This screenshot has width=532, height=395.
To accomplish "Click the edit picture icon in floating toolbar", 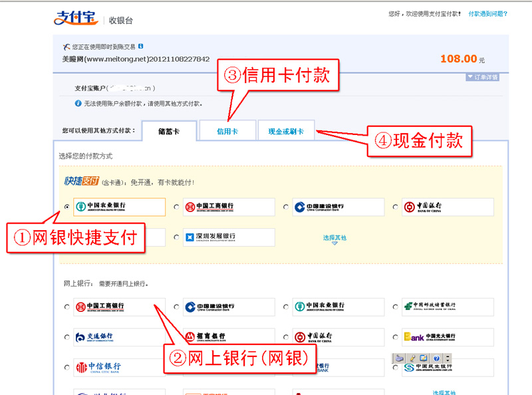I will pyautogui.click(x=424, y=358).
